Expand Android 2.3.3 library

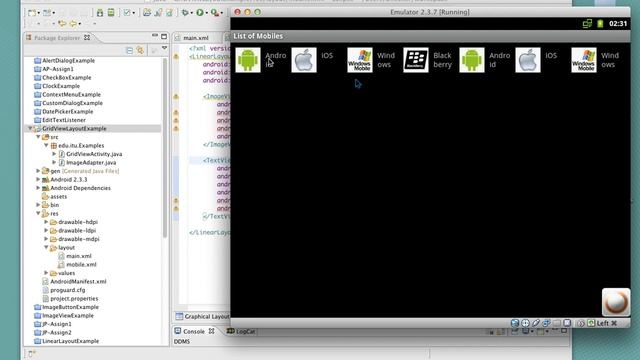pyautogui.click(x=38, y=180)
